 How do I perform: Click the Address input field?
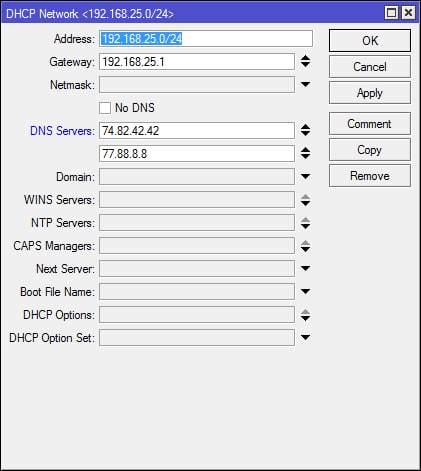(206, 39)
